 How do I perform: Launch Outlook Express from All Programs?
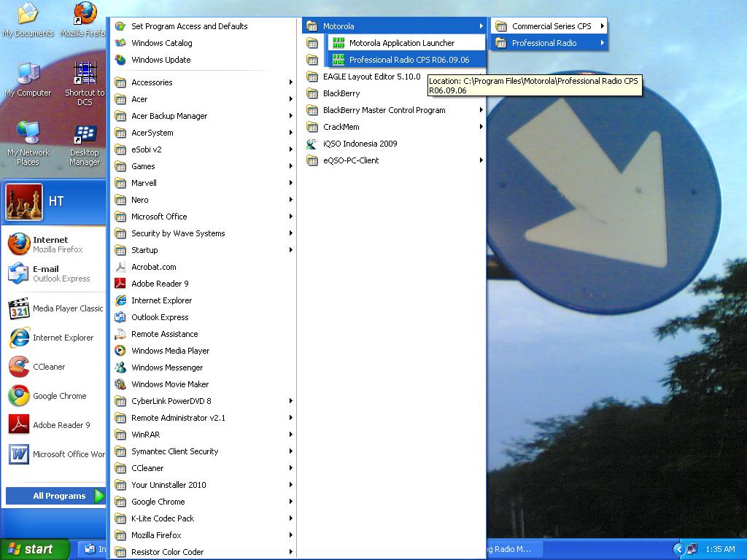pyautogui.click(x=204, y=317)
